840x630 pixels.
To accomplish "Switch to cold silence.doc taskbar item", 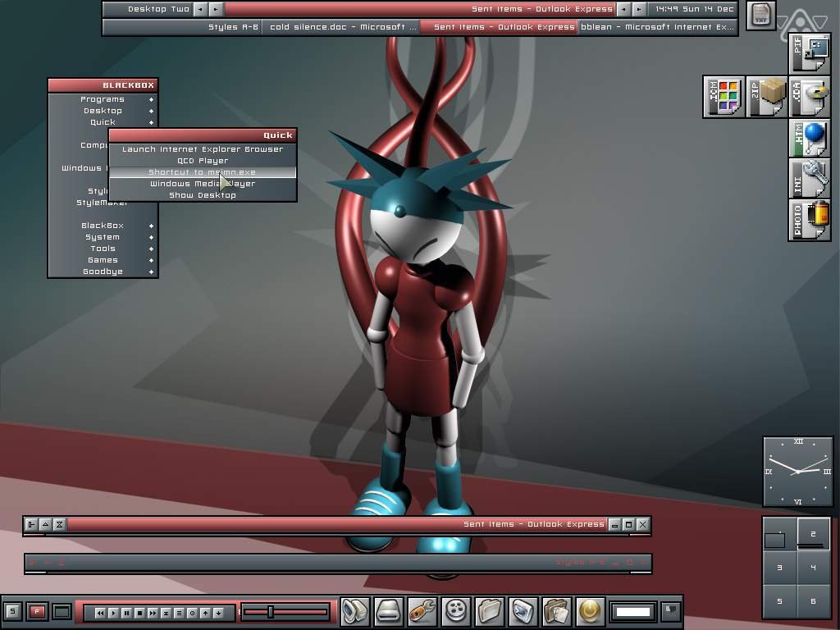I will (x=341, y=27).
